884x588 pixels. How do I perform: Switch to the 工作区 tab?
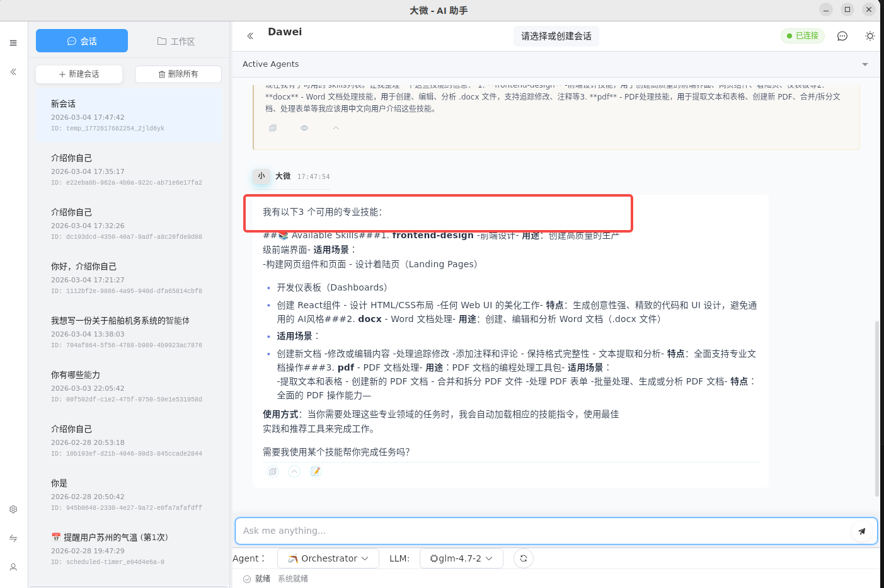(x=176, y=40)
